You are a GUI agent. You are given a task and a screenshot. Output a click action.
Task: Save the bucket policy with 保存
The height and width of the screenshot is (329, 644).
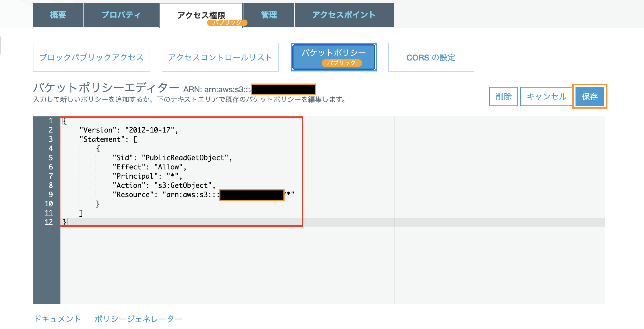coord(590,97)
